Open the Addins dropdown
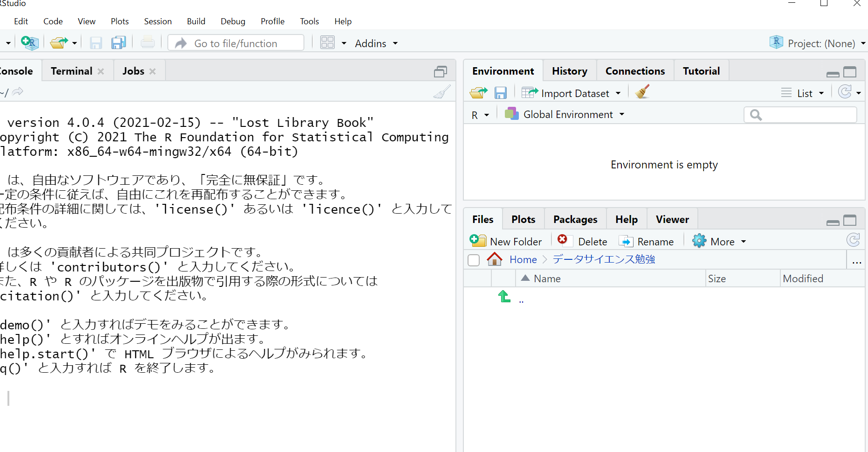The width and height of the screenshot is (868, 452). tap(376, 43)
